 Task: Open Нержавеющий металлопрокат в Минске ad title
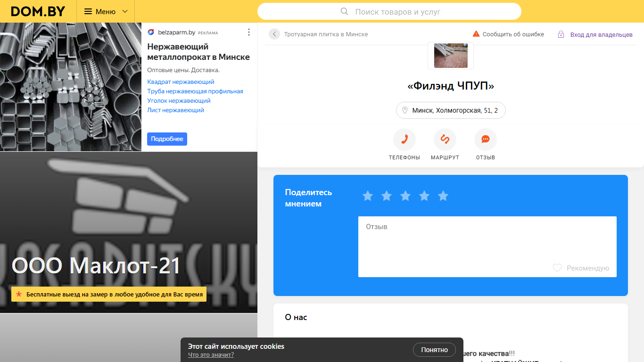198,52
